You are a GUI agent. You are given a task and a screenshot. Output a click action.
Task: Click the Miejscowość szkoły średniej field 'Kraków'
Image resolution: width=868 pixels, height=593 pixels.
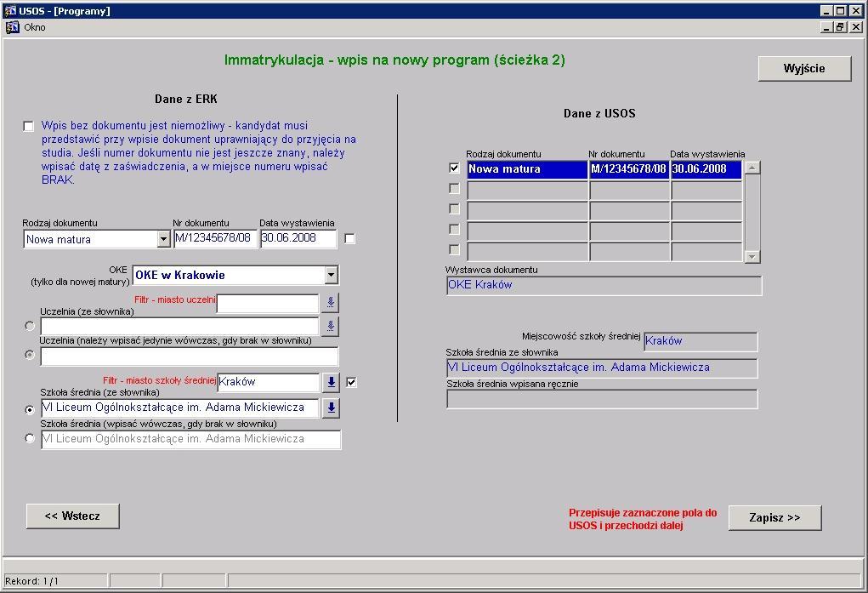(x=701, y=342)
